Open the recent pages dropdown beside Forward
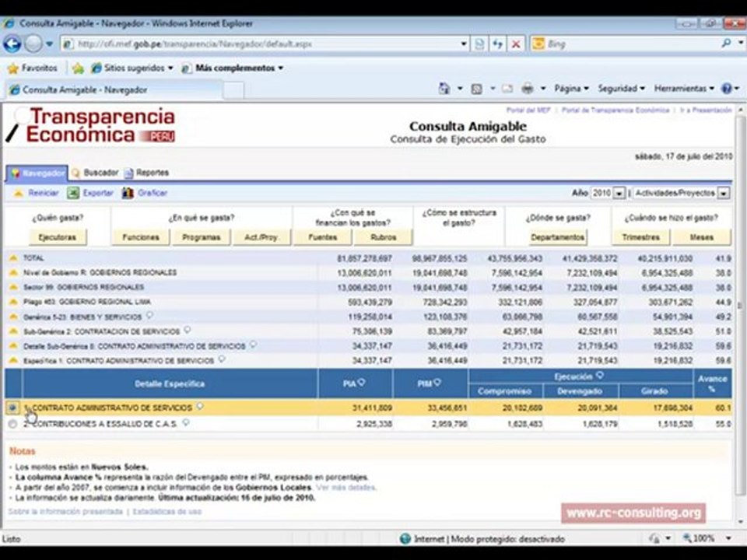Viewport: 747px width, 560px height. (x=50, y=44)
